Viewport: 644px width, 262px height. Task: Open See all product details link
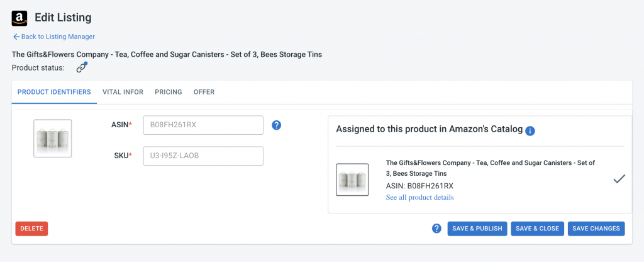(x=419, y=197)
